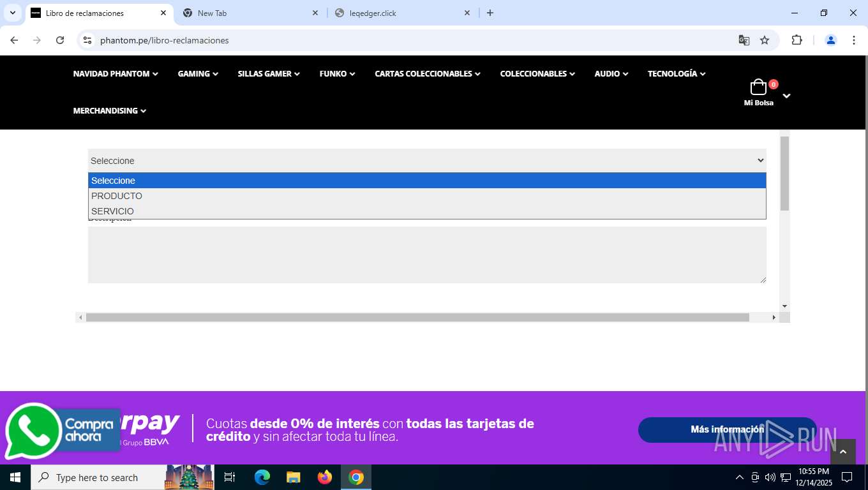868x490 pixels.
Task: Click the browser forward arrow
Action: point(37,40)
